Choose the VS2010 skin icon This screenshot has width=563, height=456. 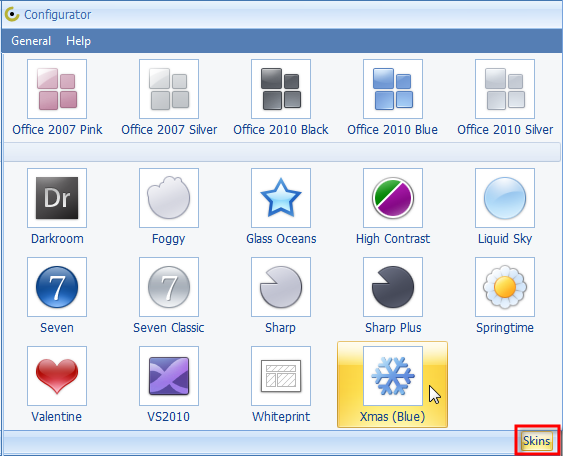tap(169, 376)
